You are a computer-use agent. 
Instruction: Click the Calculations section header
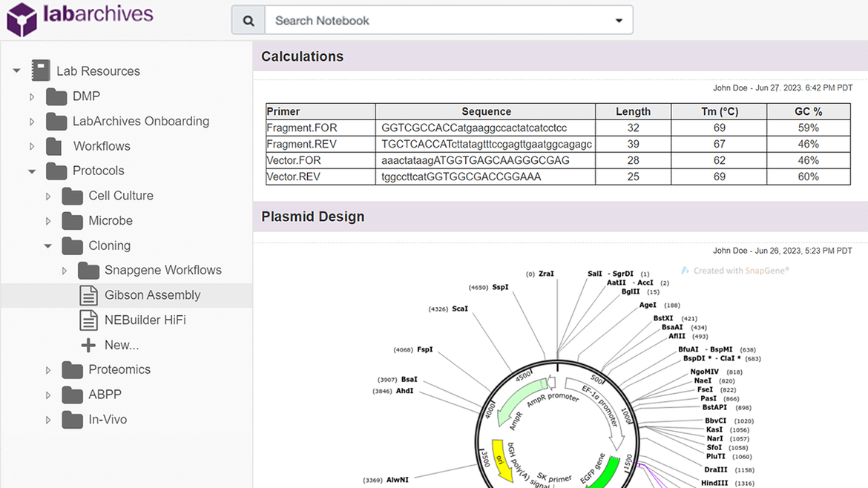pyautogui.click(x=302, y=57)
